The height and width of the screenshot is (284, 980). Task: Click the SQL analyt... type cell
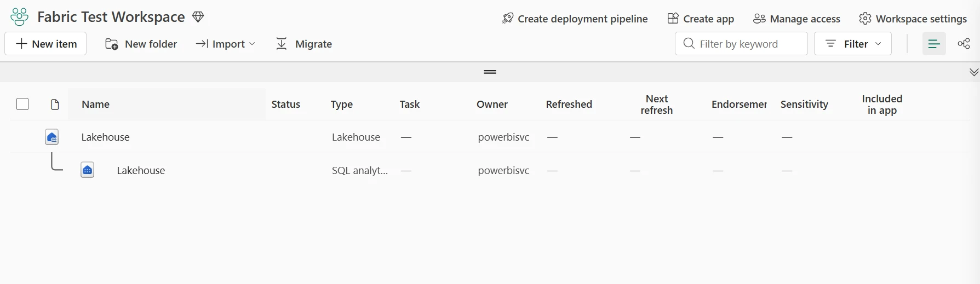[x=360, y=170]
